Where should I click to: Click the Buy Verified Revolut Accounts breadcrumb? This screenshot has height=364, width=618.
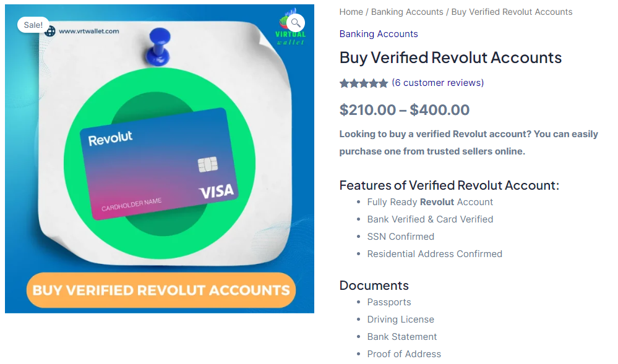pos(510,11)
